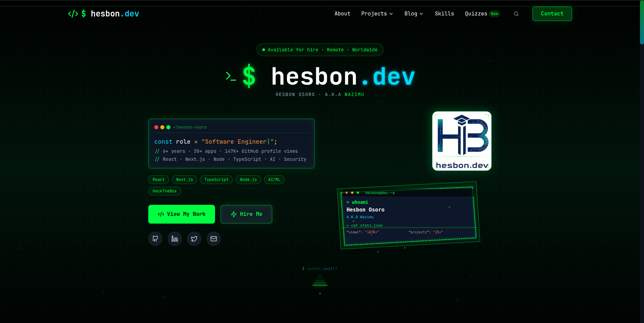Select the HackTheBox tag

point(165,191)
